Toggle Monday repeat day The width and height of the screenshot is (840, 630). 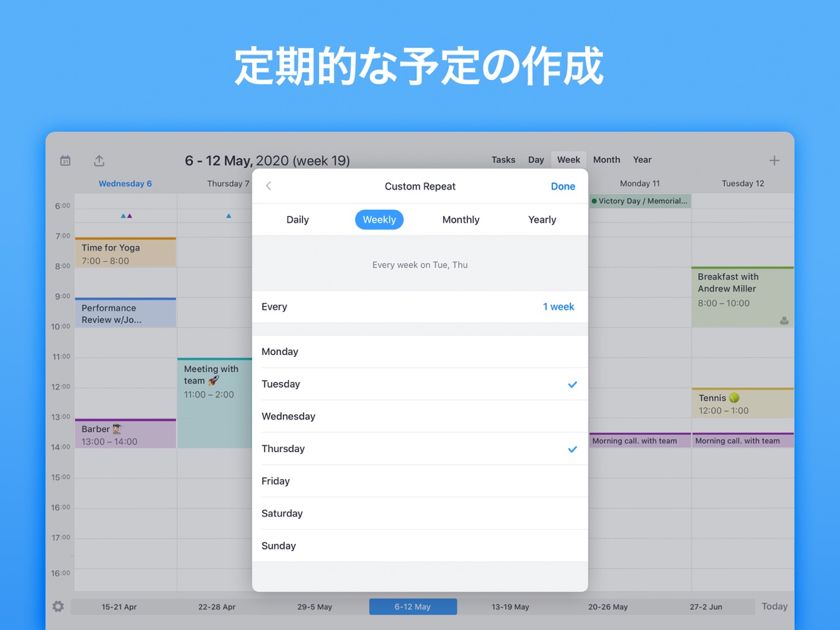(x=420, y=352)
